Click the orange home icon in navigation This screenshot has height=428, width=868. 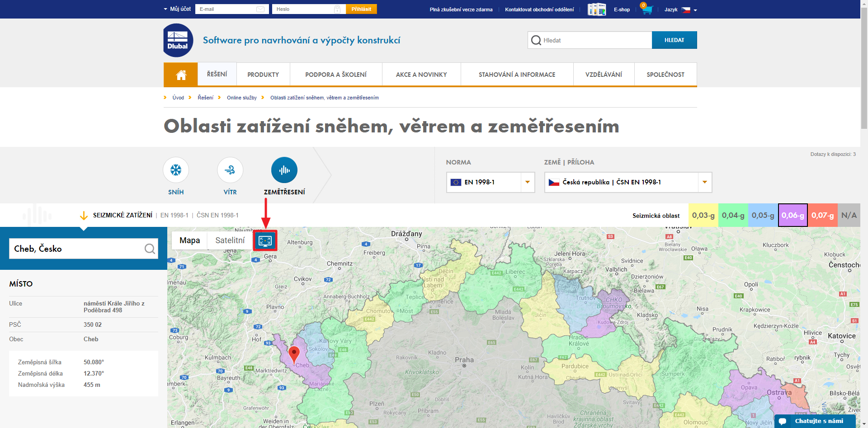[181, 75]
